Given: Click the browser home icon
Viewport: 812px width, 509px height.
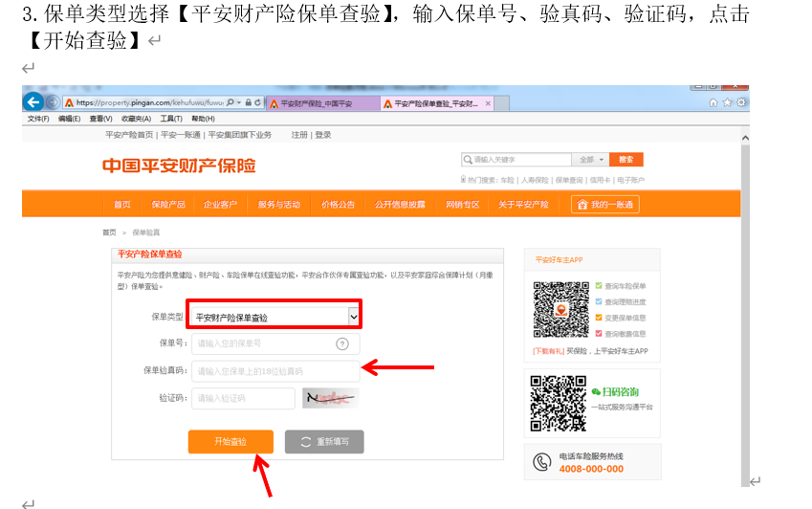Looking at the screenshot, I should pos(713,102).
